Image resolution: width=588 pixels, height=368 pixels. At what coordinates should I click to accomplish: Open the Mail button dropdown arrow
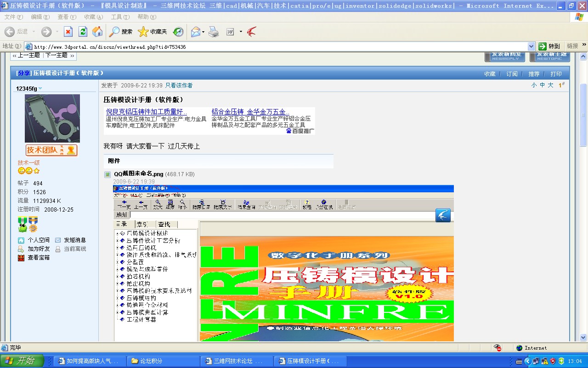click(203, 32)
